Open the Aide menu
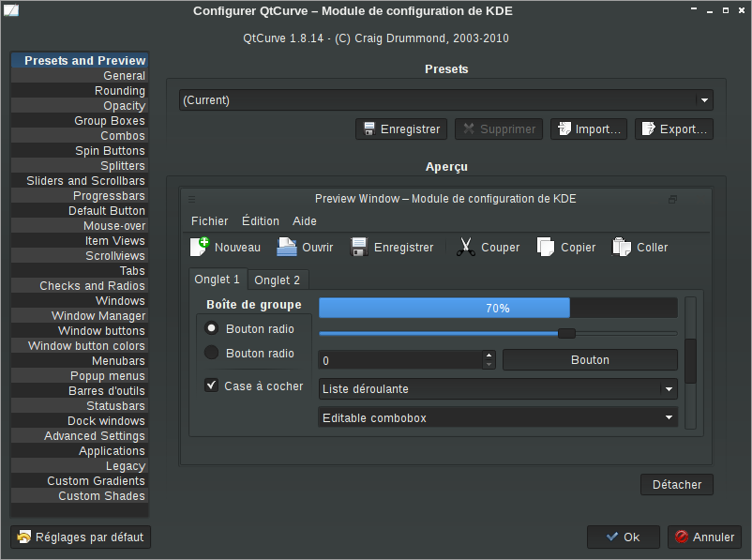This screenshot has width=752, height=560. [x=305, y=221]
